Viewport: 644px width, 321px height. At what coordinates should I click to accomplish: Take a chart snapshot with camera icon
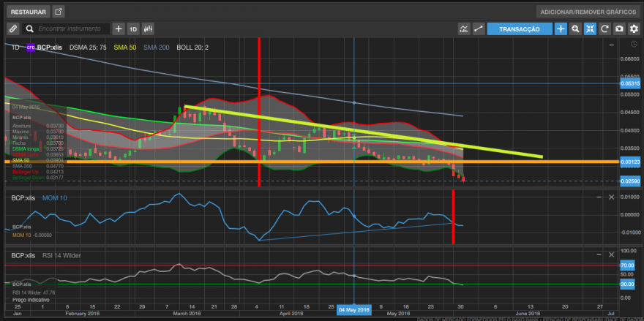[619, 29]
